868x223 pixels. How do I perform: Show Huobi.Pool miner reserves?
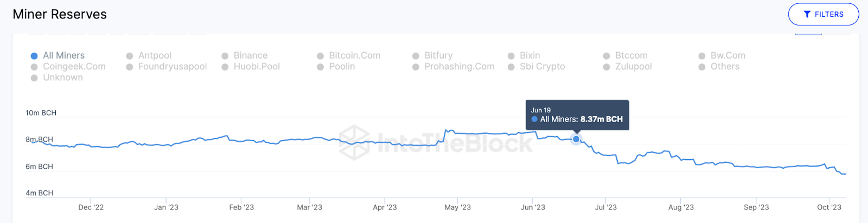point(257,67)
